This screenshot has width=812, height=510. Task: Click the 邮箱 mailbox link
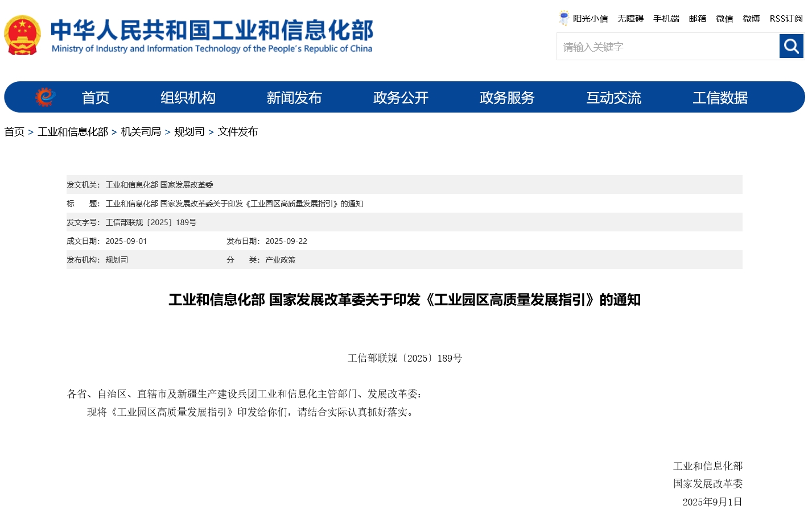click(697, 19)
